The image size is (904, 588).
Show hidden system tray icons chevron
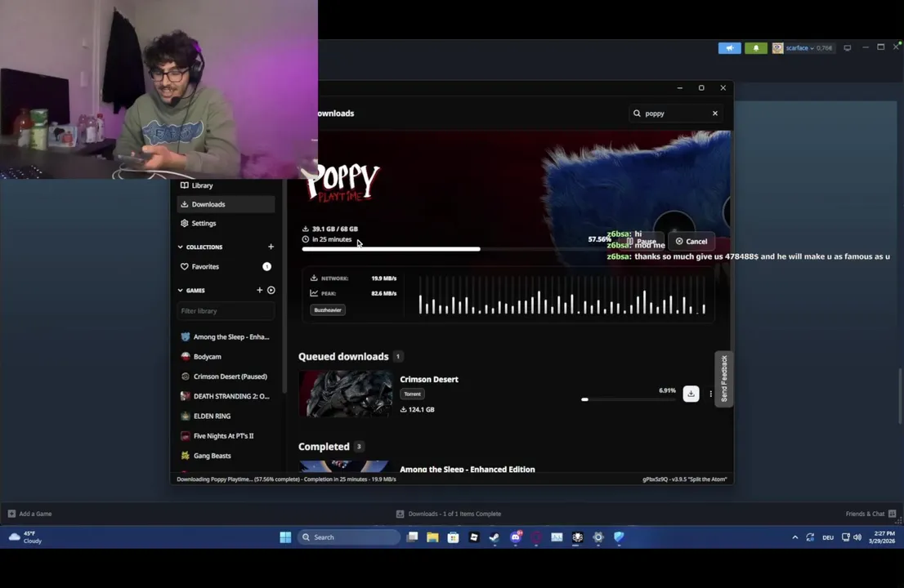coord(795,537)
